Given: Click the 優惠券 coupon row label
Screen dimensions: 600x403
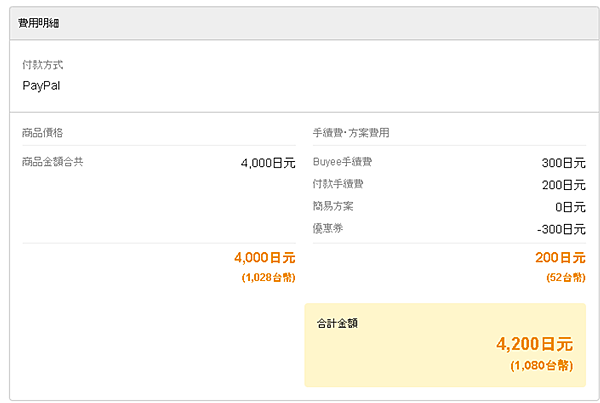Looking at the screenshot, I should pyautogui.click(x=328, y=228).
